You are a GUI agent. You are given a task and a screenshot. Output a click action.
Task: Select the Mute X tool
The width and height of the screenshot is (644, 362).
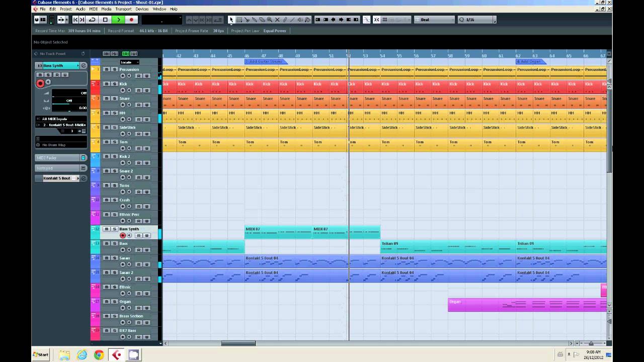[x=277, y=20]
